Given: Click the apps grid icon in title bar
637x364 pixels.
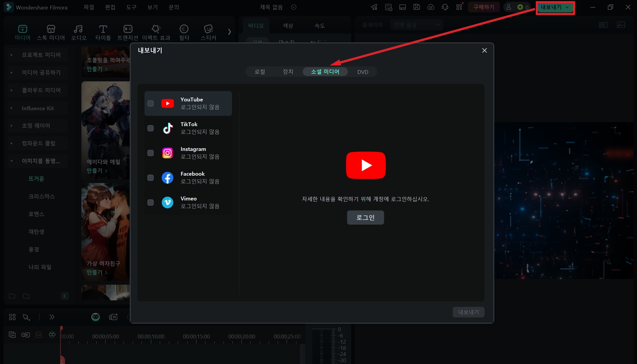Looking at the screenshot, I should [459, 7].
